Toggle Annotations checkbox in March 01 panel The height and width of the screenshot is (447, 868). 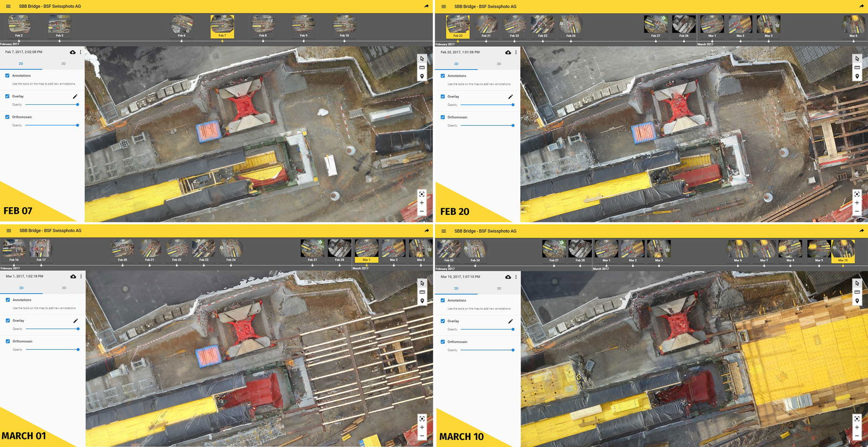click(8, 300)
